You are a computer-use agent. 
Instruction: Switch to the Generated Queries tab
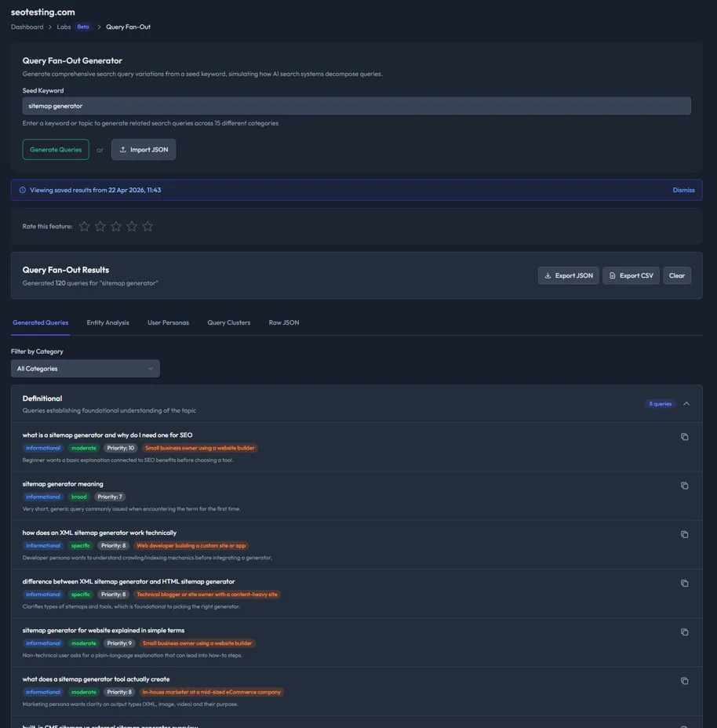pyautogui.click(x=41, y=322)
